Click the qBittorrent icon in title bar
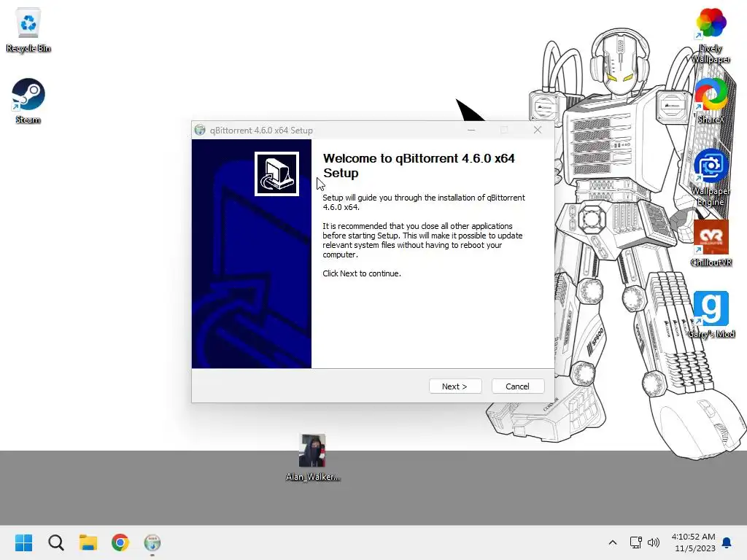The height and width of the screenshot is (560, 747). point(200,130)
